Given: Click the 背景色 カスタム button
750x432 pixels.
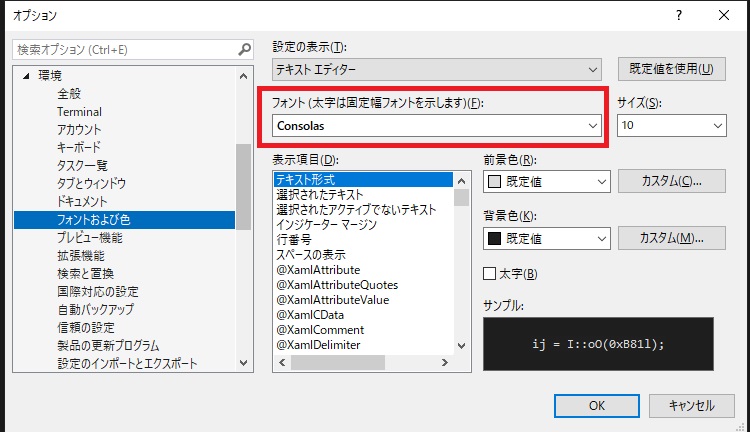Looking at the screenshot, I should point(669,239).
